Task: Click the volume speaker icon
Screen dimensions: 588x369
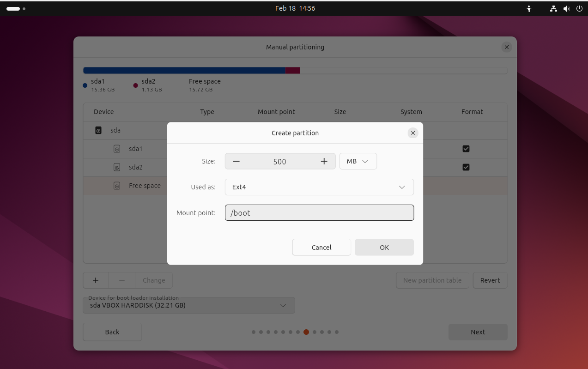Action: pyautogui.click(x=567, y=8)
